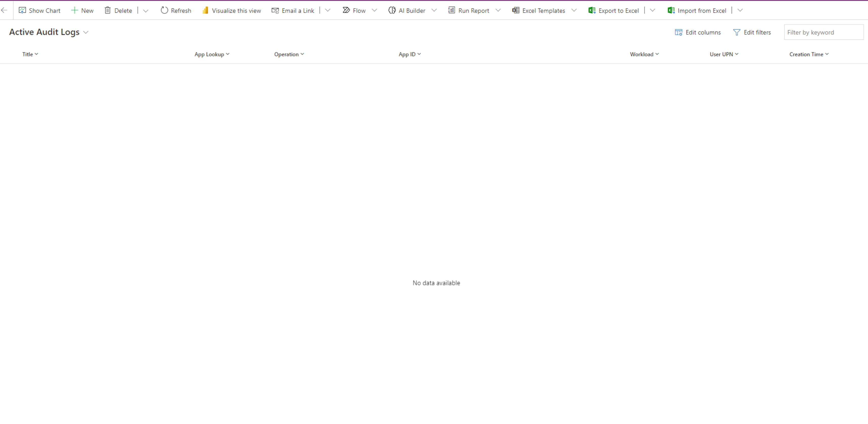Open the Creation Time column menu
This screenshot has width=868, height=424.
pos(827,54)
